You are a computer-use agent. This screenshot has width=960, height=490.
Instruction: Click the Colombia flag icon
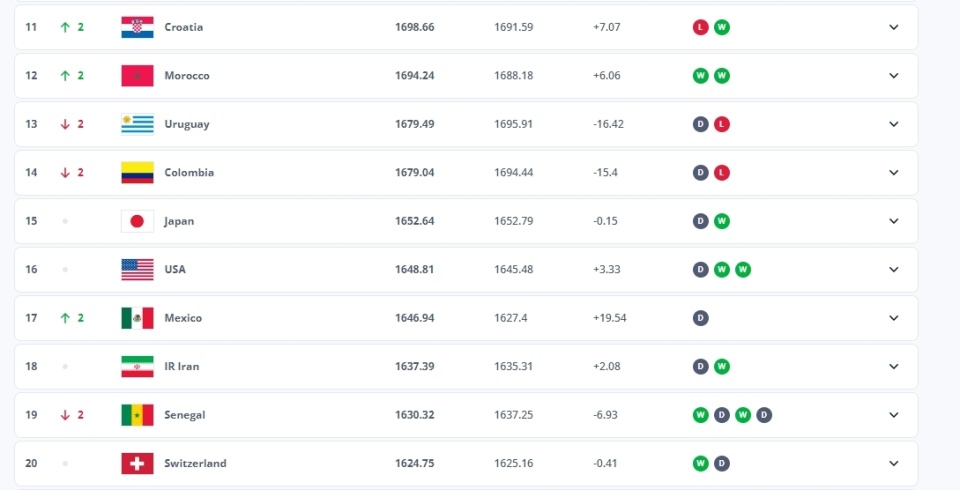pyautogui.click(x=137, y=172)
